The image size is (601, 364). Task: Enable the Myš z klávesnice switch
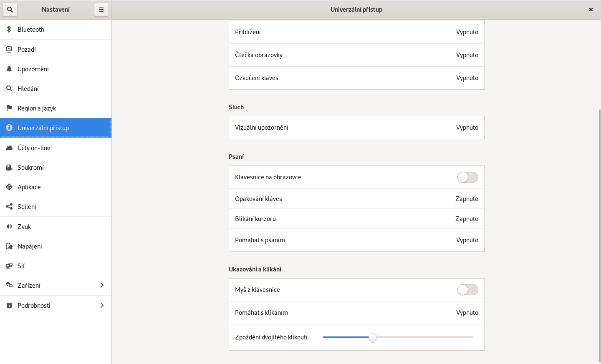pos(467,290)
